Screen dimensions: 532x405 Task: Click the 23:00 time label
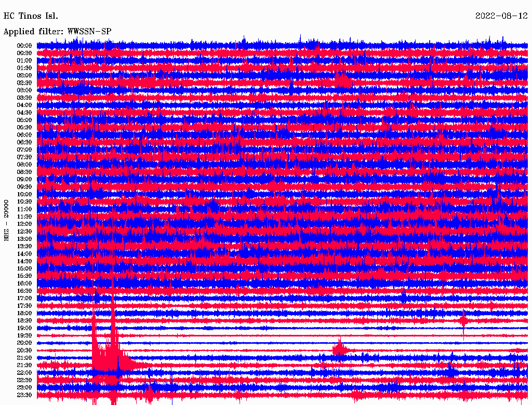[24, 388]
